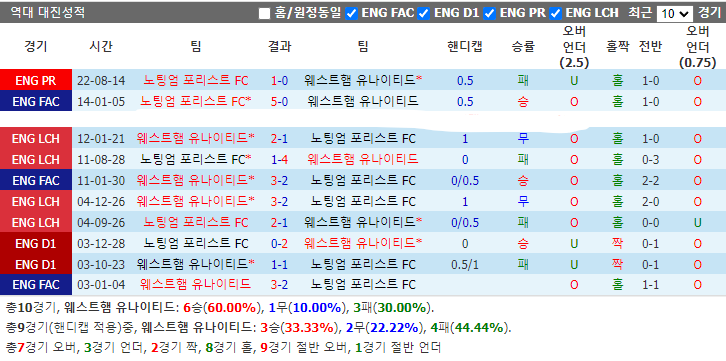Screen dimensions: 726x361
Task: Click the 오버언더 (0.75) column header
Action: coord(698,47)
